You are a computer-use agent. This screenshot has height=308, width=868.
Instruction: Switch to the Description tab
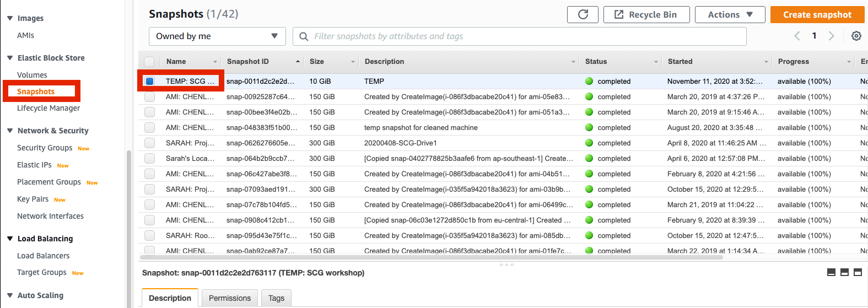coord(170,298)
